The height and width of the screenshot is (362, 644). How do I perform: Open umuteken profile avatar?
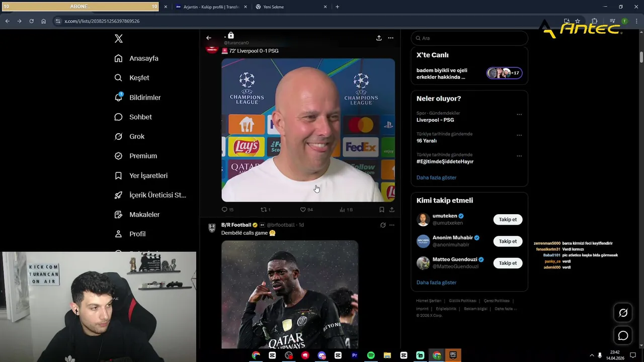(x=423, y=219)
